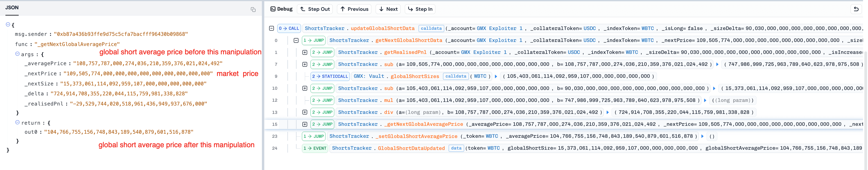Image resolution: width=868 pixels, height=170 pixels.
Task: Click the 1 → EVENT badge
Action: [x=315, y=148]
